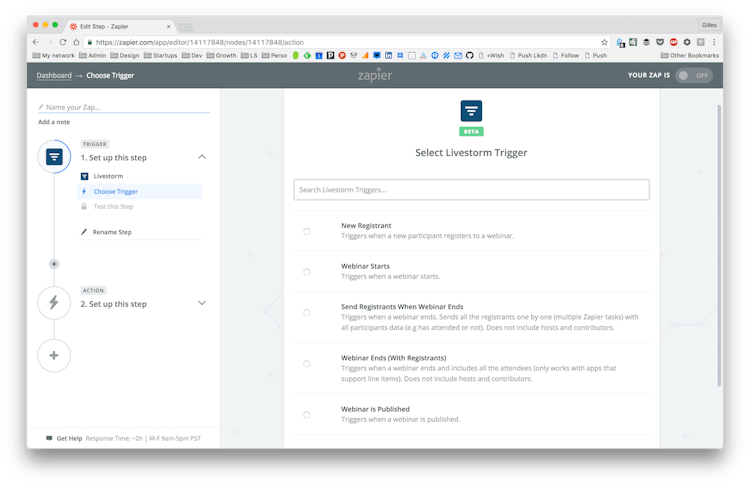Choose Rename Step in the sidebar
750x487 pixels.
[112, 232]
